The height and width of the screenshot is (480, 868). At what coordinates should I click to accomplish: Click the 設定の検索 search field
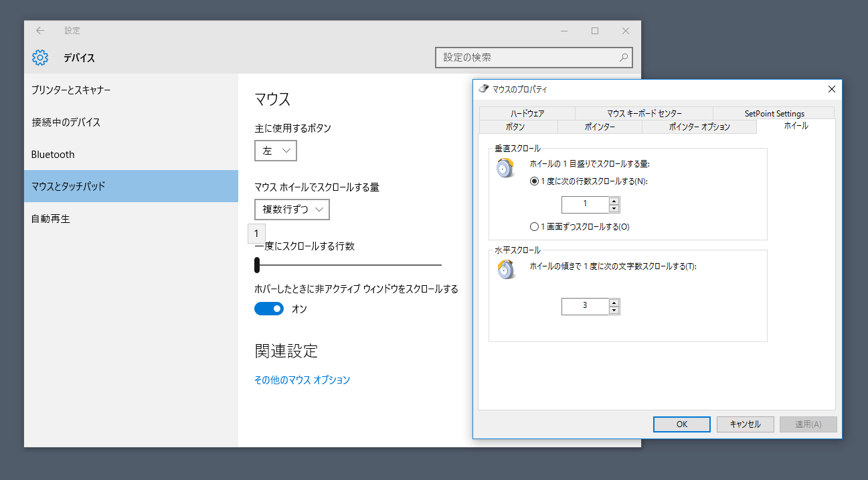pos(533,58)
